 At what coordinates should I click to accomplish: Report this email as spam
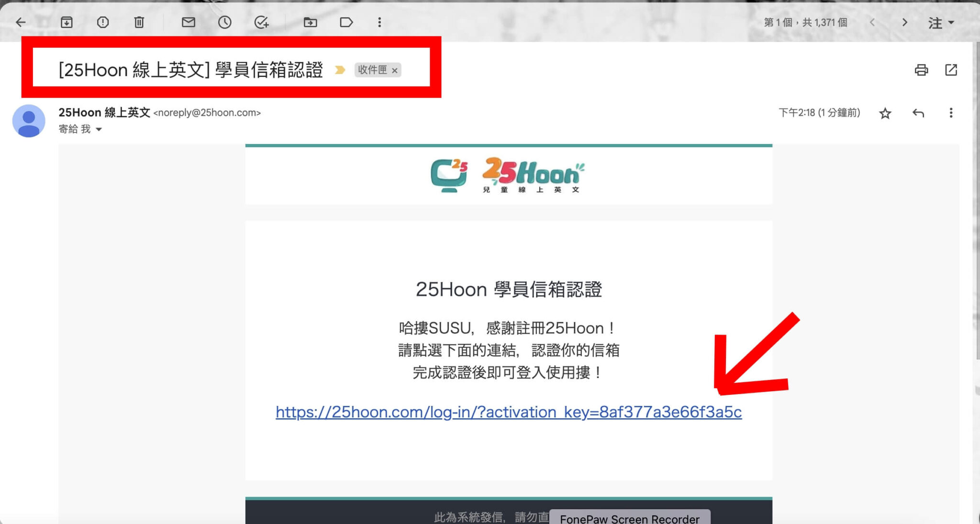[103, 22]
